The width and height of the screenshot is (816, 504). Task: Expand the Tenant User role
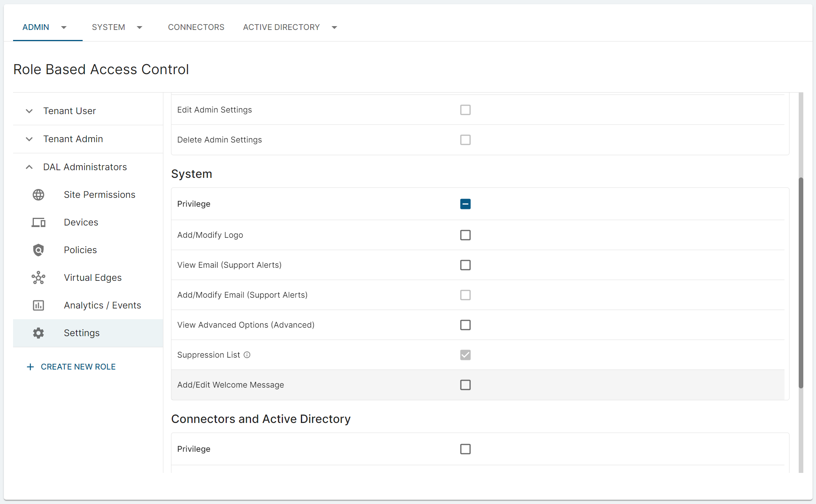coord(29,111)
